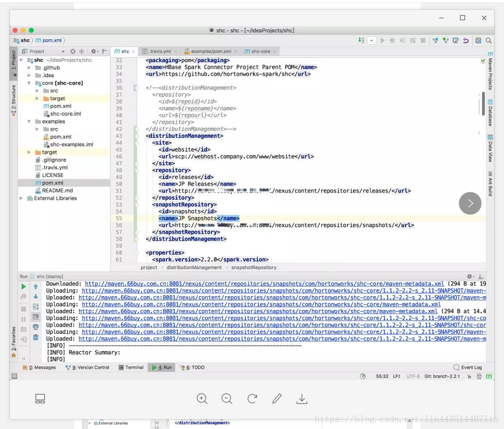Open the Show History clock icon
The image size is (504, 429).
coord(455,40)
